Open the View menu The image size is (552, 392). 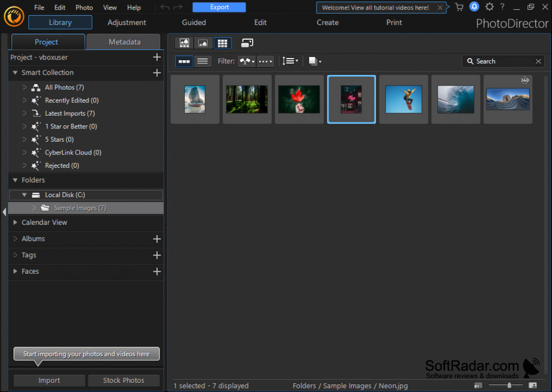(x=110, y=7)
